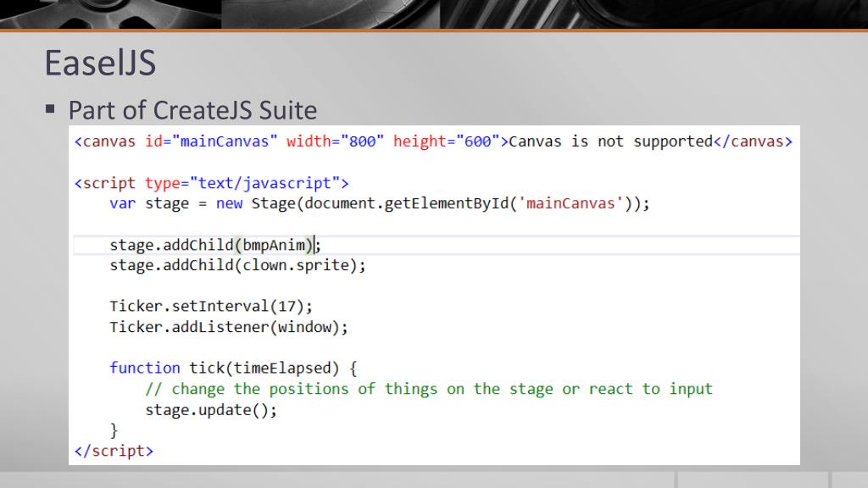Screen dimensions: 868x488
Task: Click the green comment about changing positions
Action: (x=428, y=389)
